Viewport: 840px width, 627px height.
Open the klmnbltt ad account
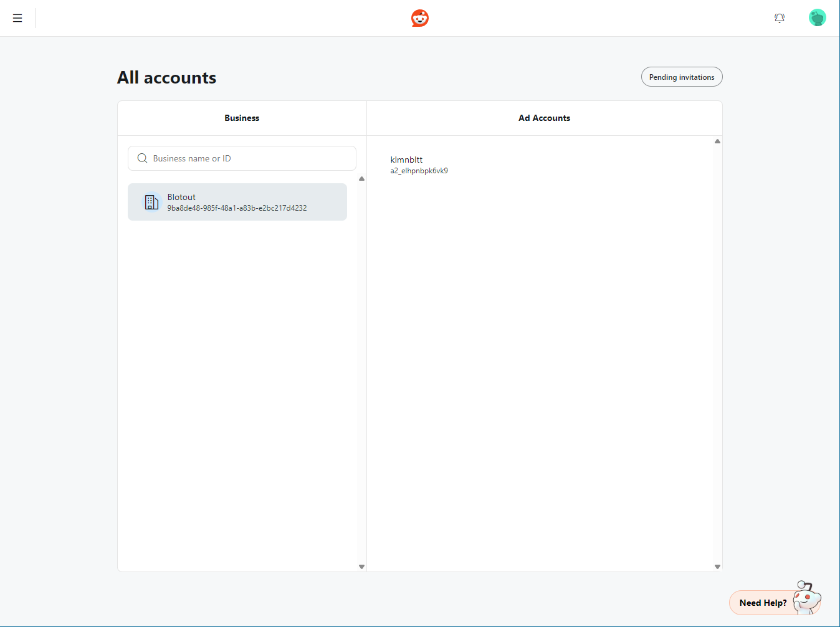point(406,160)
